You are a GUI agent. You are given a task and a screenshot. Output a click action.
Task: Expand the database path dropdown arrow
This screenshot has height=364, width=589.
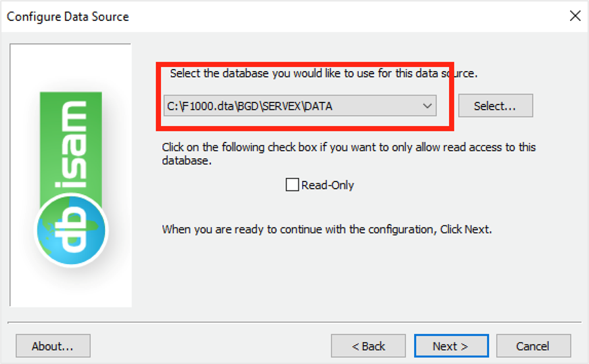coord(427,106)
